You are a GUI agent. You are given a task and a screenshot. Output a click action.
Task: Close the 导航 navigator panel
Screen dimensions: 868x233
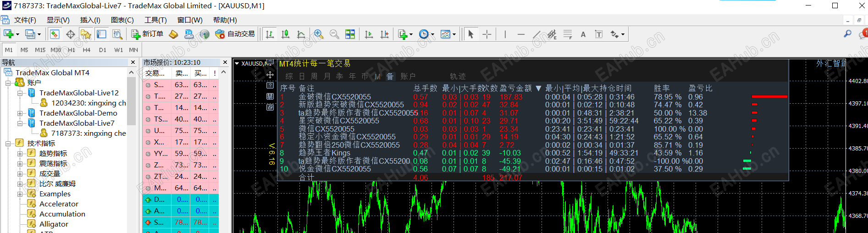[133, 62]
